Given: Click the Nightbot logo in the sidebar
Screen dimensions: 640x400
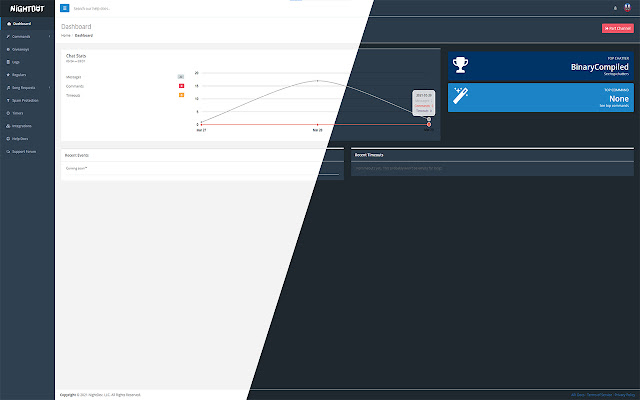Looking at the screenshot, I should point(27,8).
